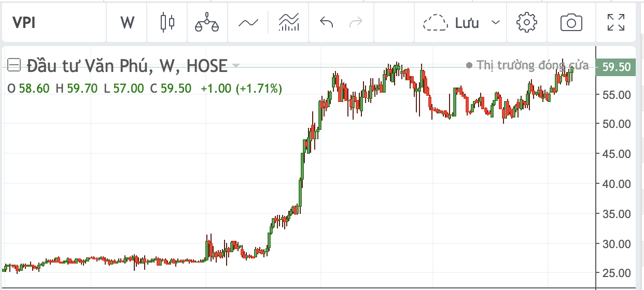
Task: Click the compare symbols scale icon
Action: tap(207, 23)
